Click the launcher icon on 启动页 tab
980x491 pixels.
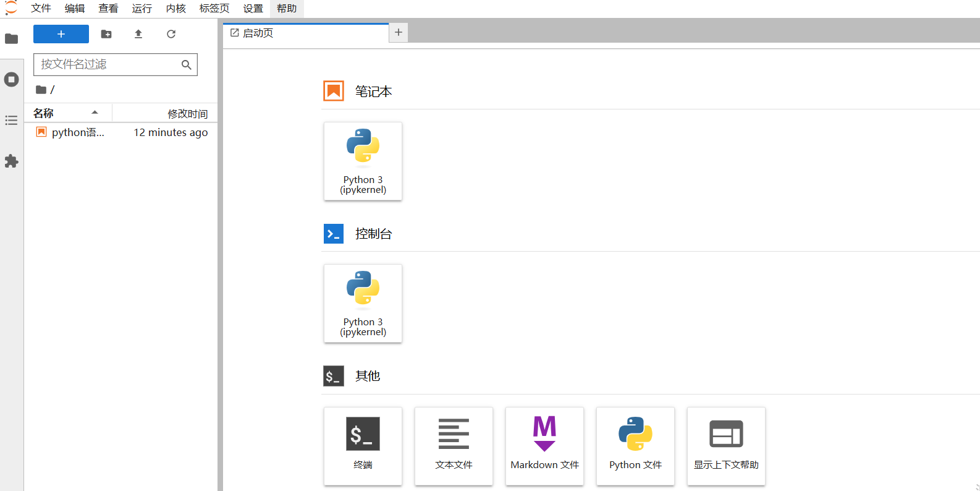coord(235,33)
